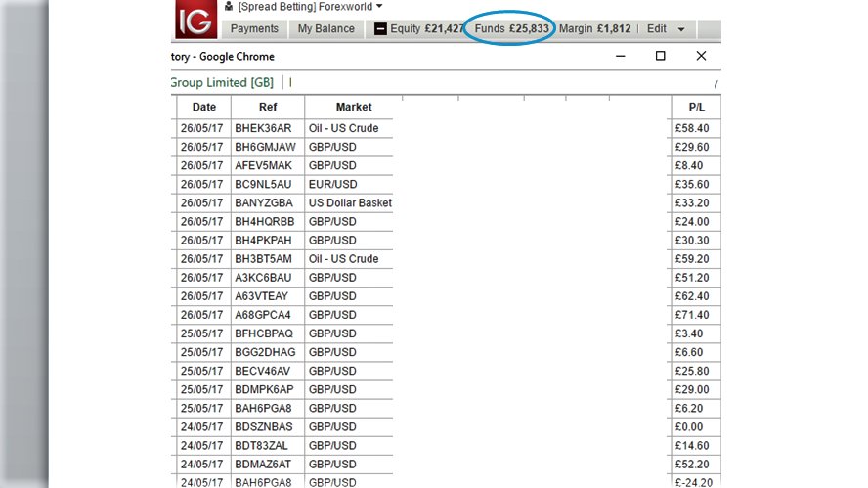
Task: Click the £62.40 P/L value
Action: click(x=692, y=296)
